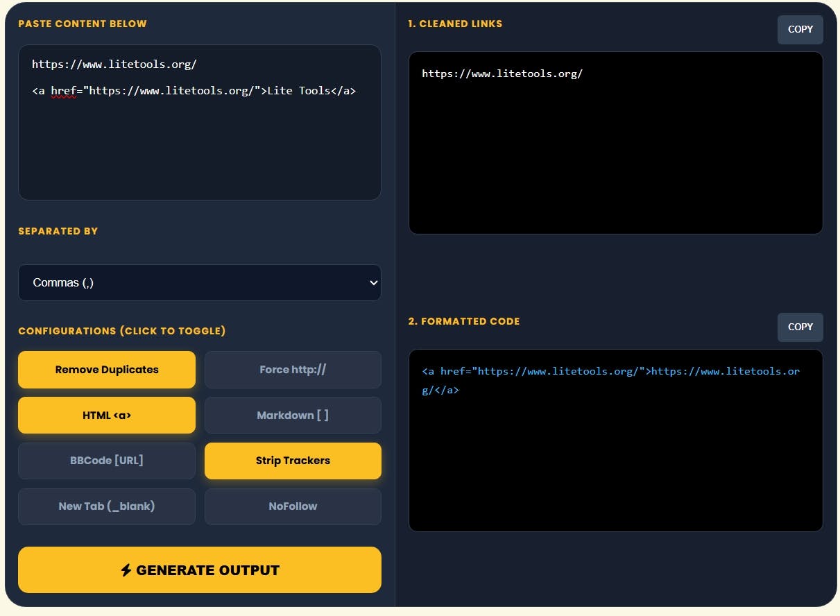840x616 pixels.
Task: Turn on the NoFollow option
Action: click(x=293, y=506)
